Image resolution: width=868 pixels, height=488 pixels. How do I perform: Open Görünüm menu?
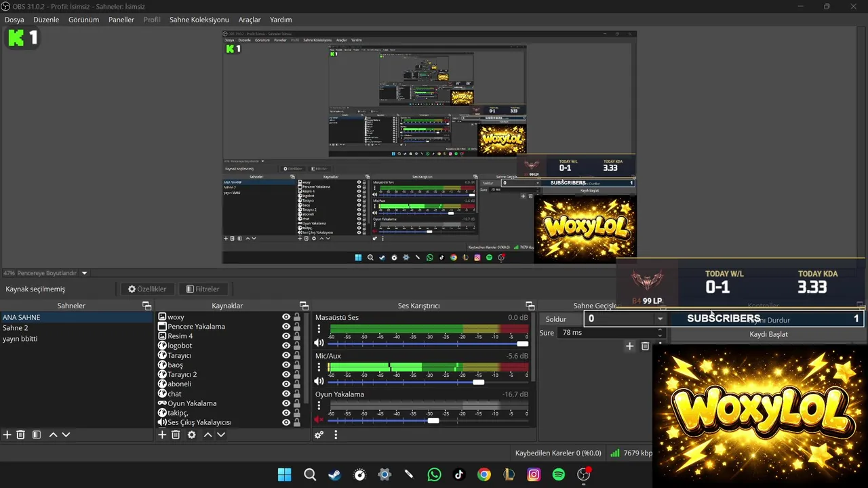click(83, 20)
